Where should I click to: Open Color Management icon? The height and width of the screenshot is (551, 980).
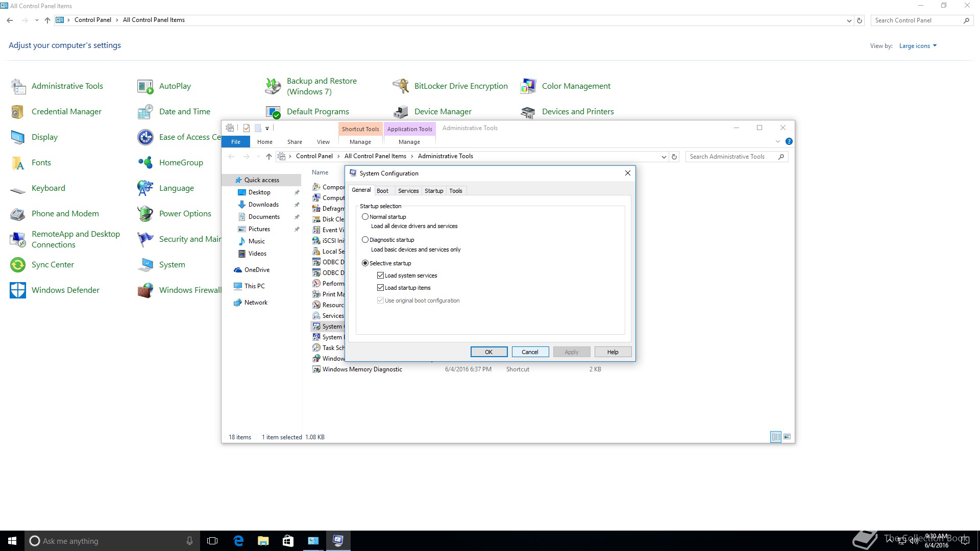point(528,86)
